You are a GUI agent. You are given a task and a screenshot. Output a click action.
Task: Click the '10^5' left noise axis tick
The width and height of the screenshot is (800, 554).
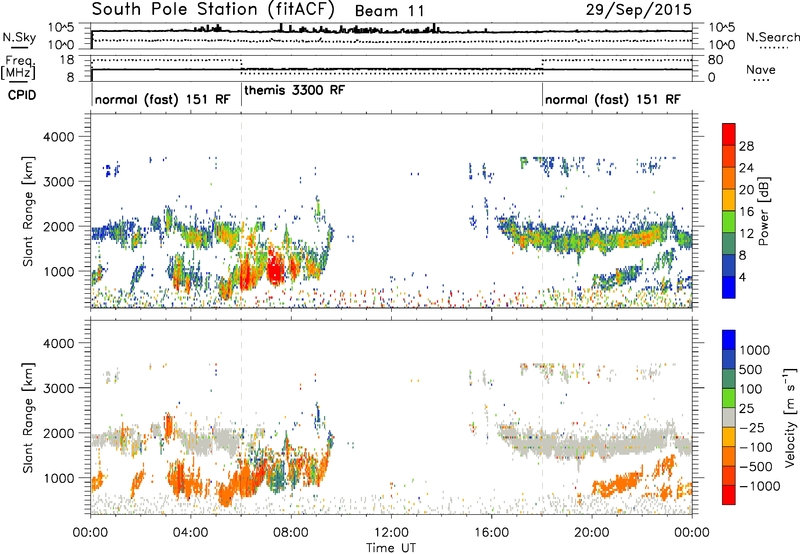tap(61, 27)
